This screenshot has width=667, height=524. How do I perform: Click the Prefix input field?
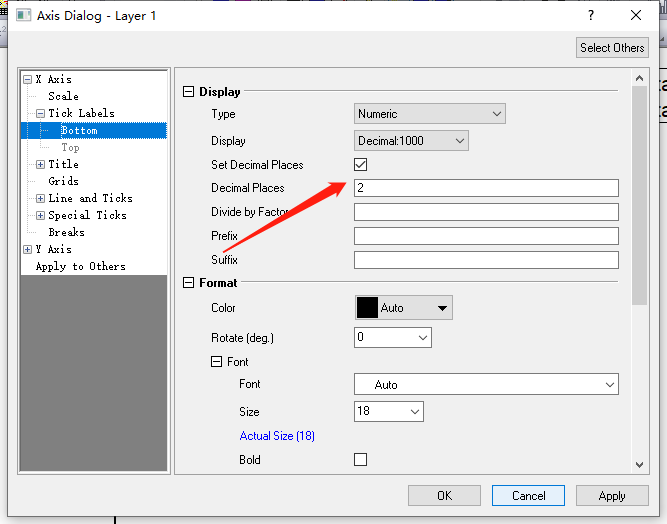click(486, 236)
